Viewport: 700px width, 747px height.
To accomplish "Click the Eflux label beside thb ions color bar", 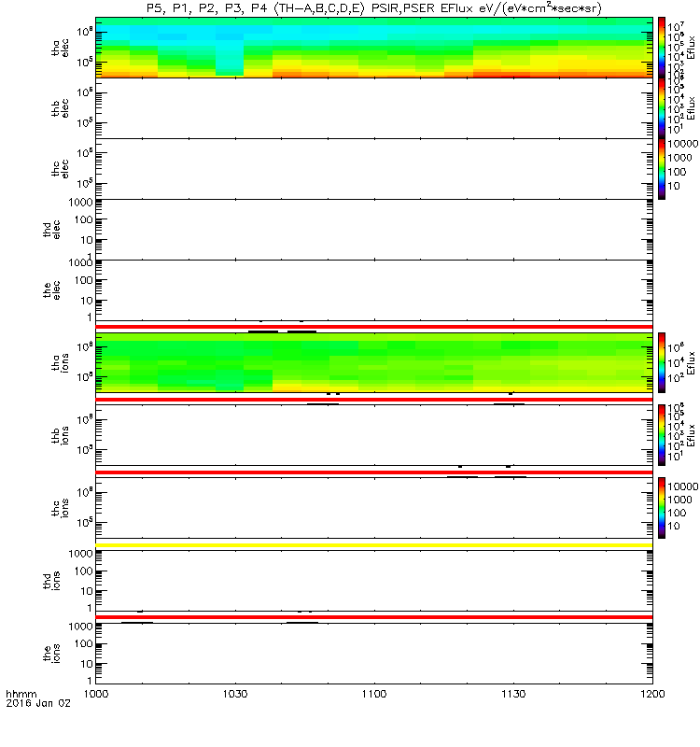I will 691,435.
